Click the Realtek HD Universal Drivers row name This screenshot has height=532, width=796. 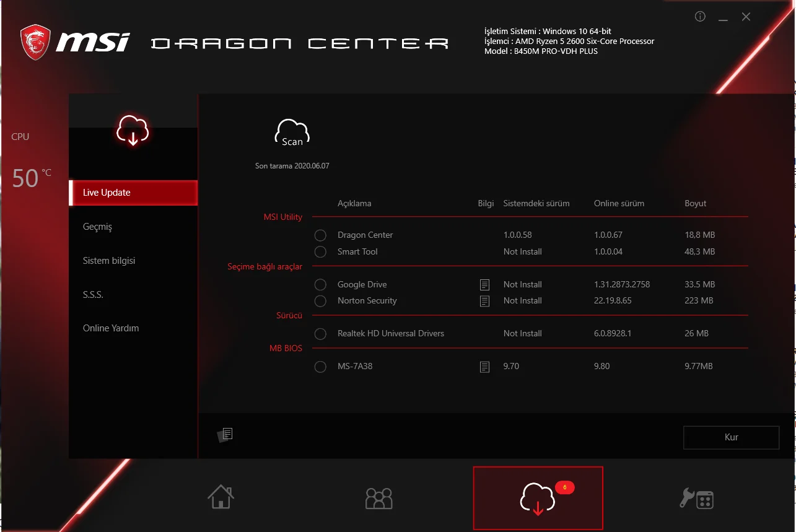pos(391,334)
